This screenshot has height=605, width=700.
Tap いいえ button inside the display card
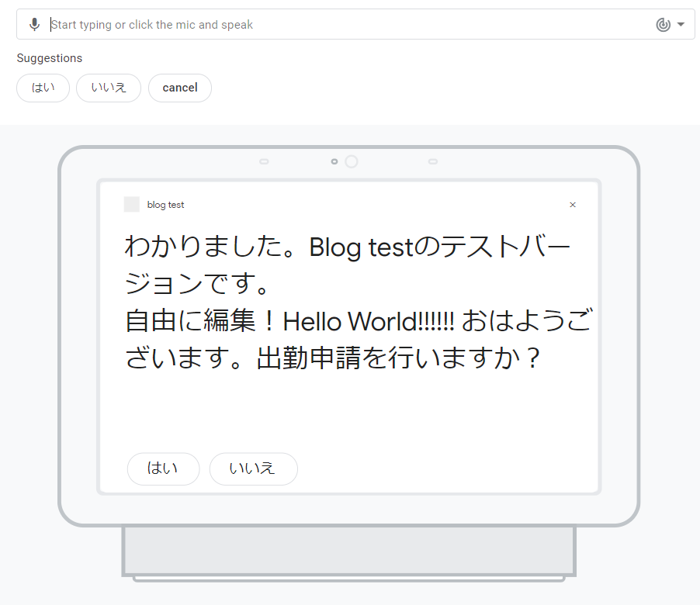click(x=253, y=468)
